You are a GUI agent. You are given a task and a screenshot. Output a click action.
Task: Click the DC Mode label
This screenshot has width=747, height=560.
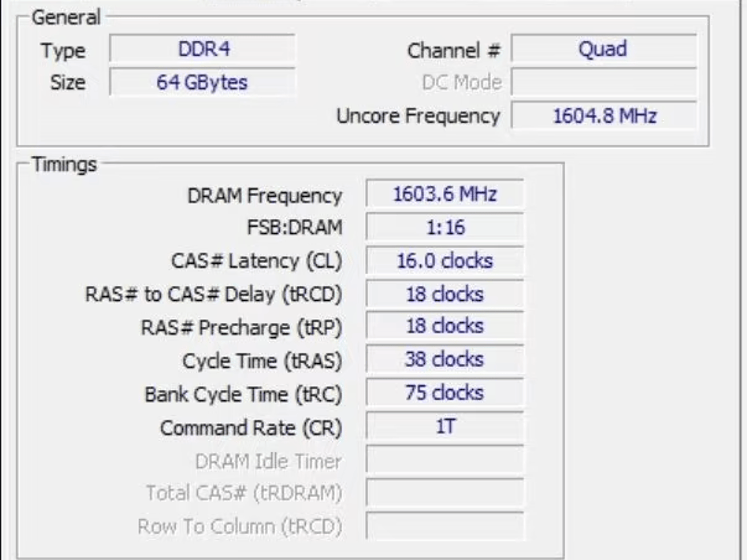click(462, 82)
